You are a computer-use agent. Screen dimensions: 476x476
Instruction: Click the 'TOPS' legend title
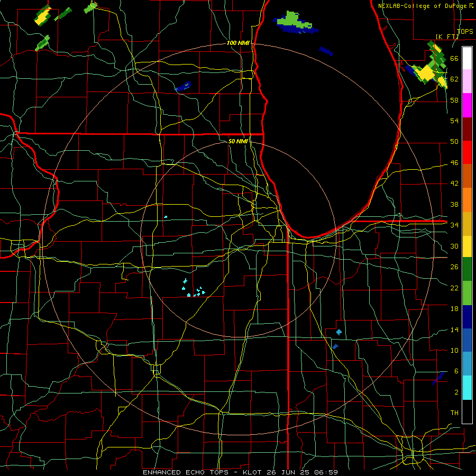pyautogui.click(x=464, y=31)
